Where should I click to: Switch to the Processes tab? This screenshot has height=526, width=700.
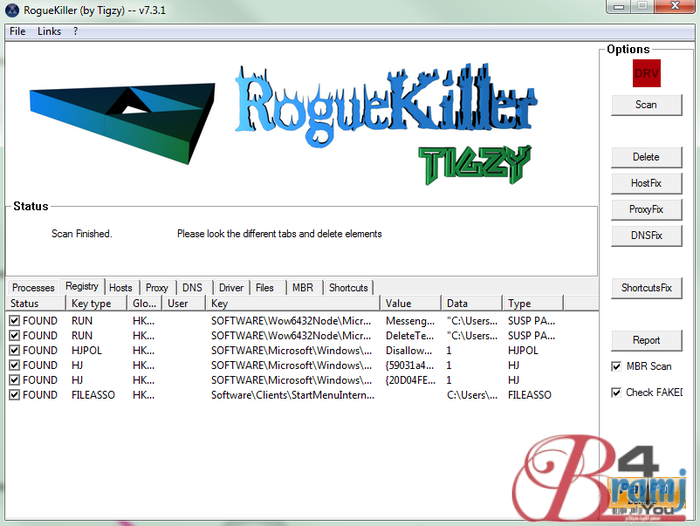coord(33,288)
